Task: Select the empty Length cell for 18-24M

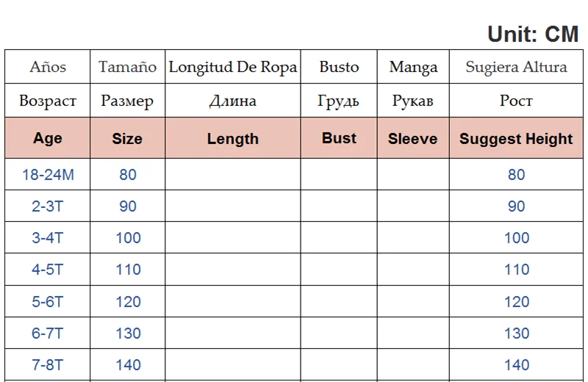Action: 233,175
